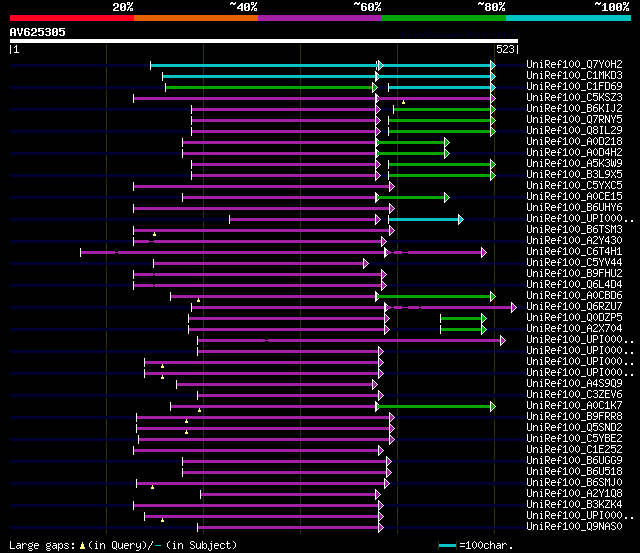Click the cyan segment in the UniRef100_B6UHY6/B6TSM3 UPI000 row

tap(426, 220)
